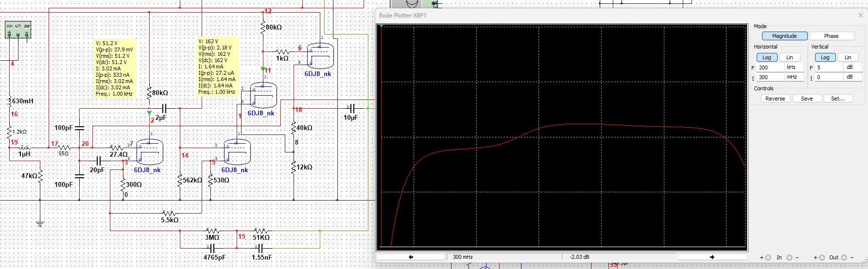Screen dimensions: 868x269
Task: Select the 1µH inductor
Action: point(24,148)
